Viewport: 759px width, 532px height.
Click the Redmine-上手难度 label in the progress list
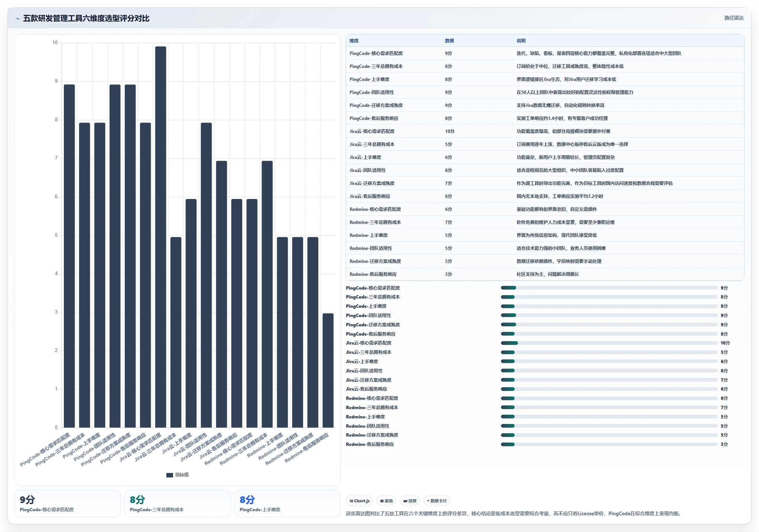point(365,417)
